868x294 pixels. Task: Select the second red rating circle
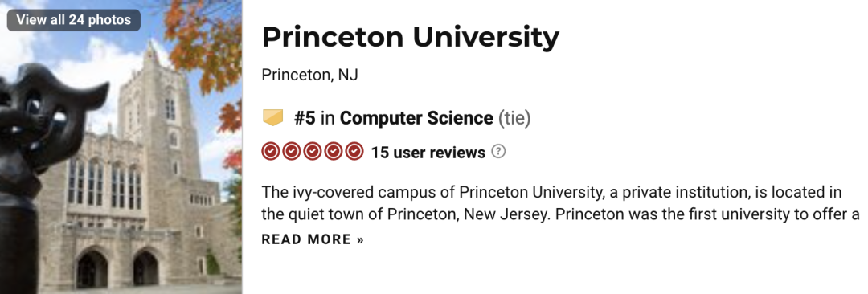click(291, 152)
